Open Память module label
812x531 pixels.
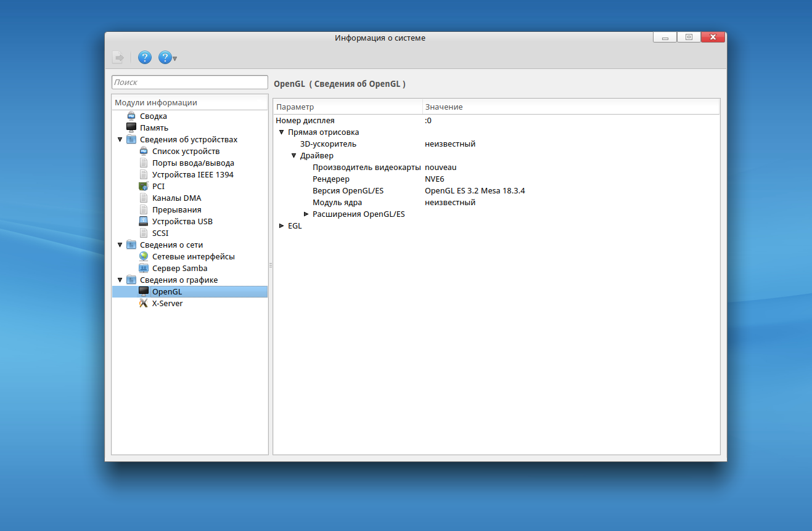[x=154, y=128]
